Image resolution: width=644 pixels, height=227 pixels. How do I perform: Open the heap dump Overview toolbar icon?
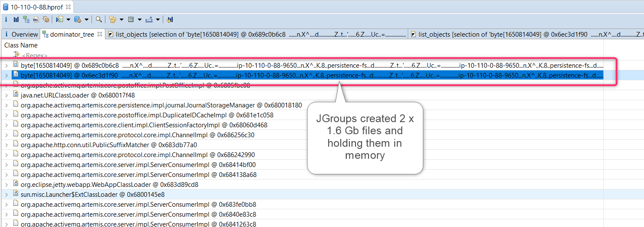click(6, 19)
